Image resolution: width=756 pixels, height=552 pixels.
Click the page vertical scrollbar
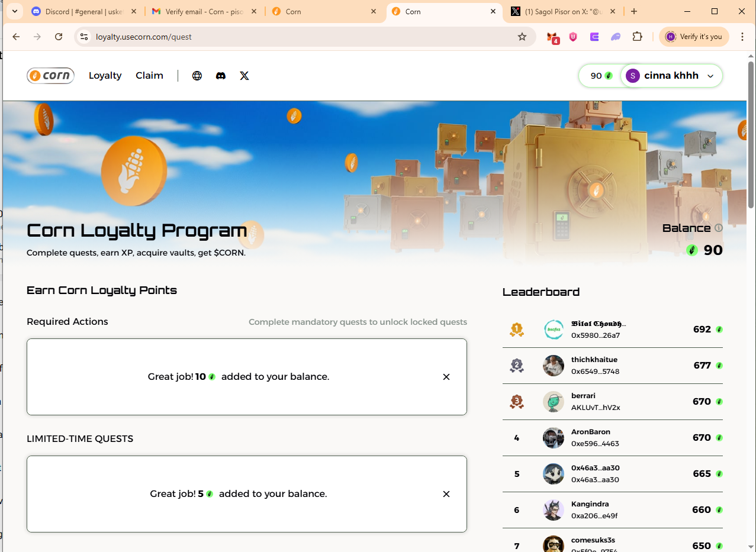(x=751, y=134)
